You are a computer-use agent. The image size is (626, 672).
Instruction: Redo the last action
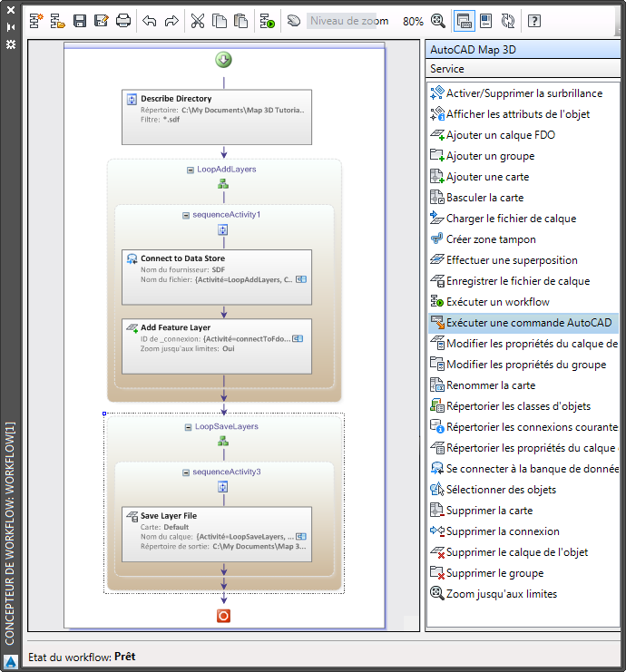click(x=171, y=21)
